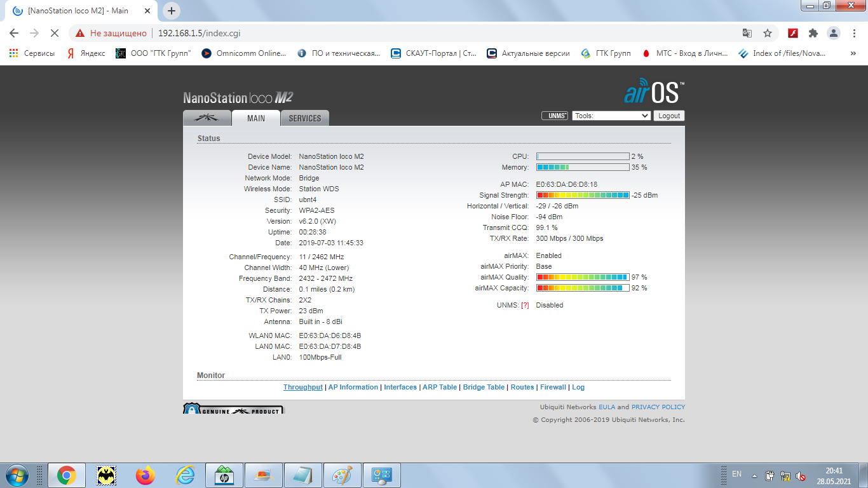Open the Windows Start menu
Viewport: 868px width, 488px height.
click(x=16, y=475)
